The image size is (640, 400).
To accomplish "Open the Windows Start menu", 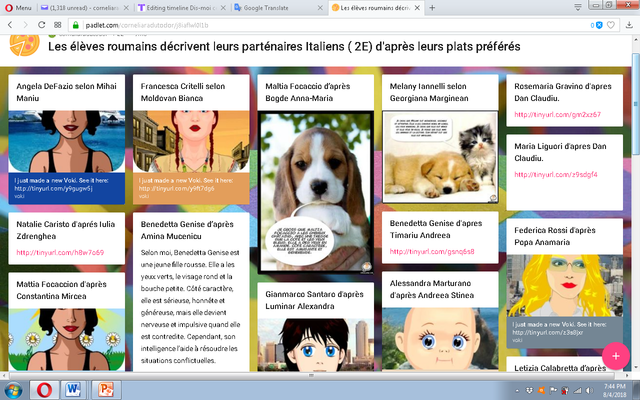I will coord(13,390).
